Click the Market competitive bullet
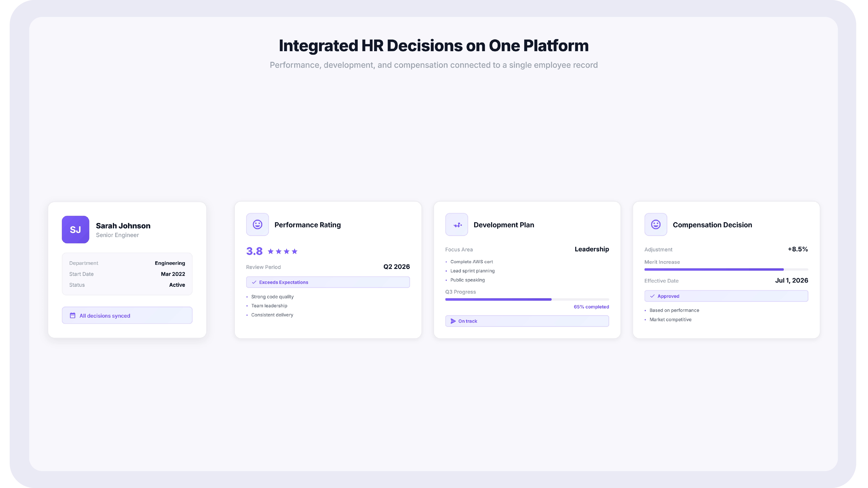This screenshot has width=868, height=488. tap(670, 320)
